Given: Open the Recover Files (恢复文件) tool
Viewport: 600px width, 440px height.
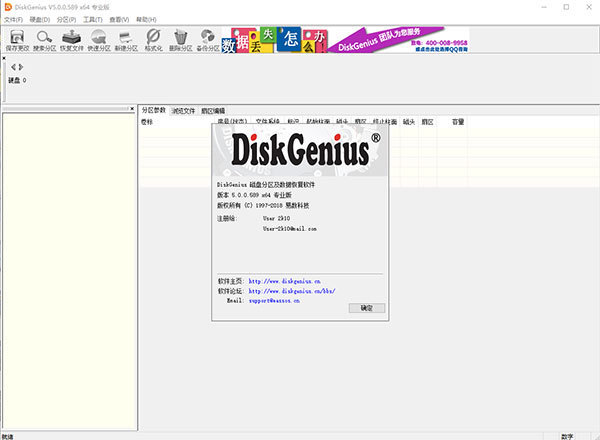Looking at the screenshot, I should (72, 40).
